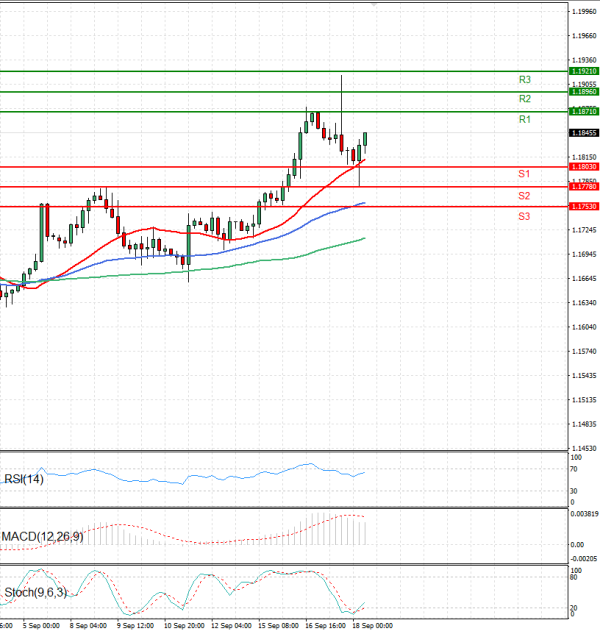
Task: Click the 15 Sep 08:00 time label
Action: coord(279,626)
